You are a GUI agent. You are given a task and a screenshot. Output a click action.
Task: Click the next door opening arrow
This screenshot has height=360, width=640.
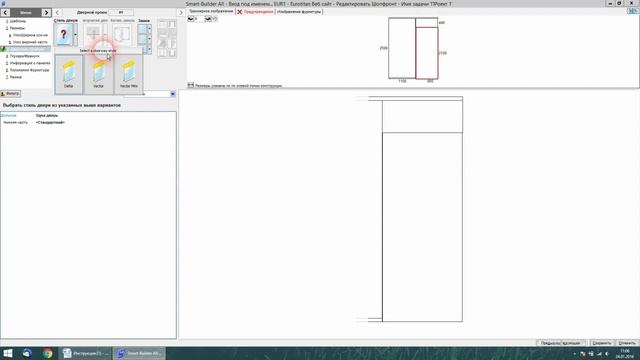tap(181, 13)
